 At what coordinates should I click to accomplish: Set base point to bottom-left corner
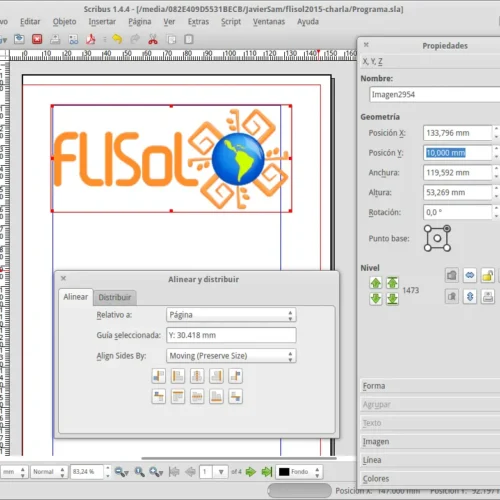pos(428,248)
